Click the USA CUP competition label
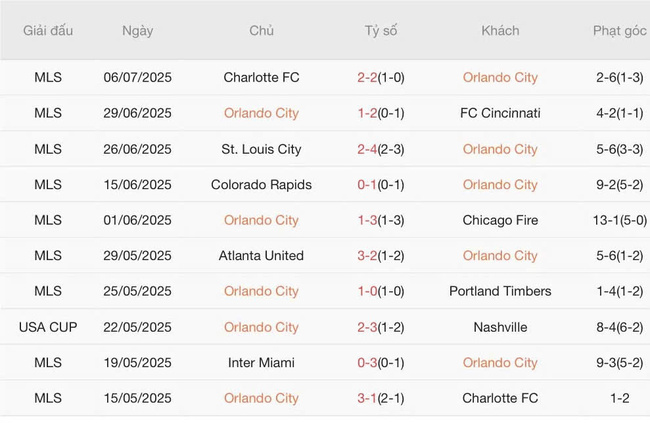This screenshot has height=423, width=650. coord(48,327)
